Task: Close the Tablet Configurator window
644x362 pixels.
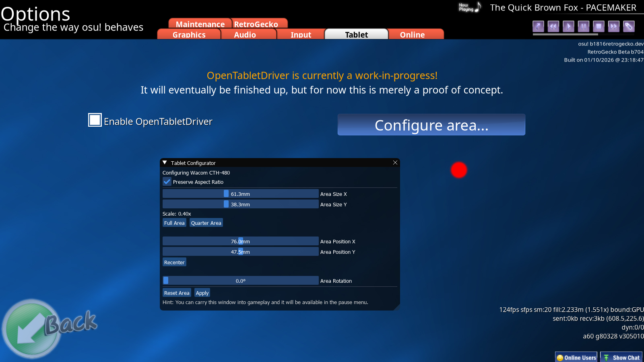Action: (x=395, y=163)
